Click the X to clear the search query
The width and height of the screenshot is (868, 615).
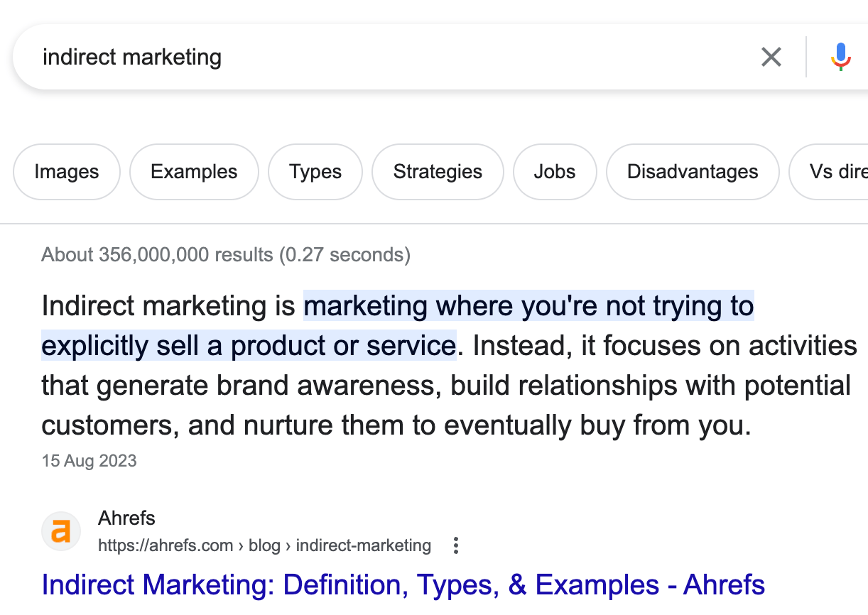click(771, 57)
